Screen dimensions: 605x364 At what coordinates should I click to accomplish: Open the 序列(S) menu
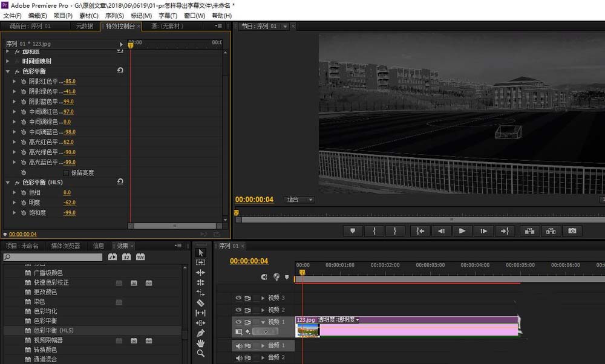114,15
